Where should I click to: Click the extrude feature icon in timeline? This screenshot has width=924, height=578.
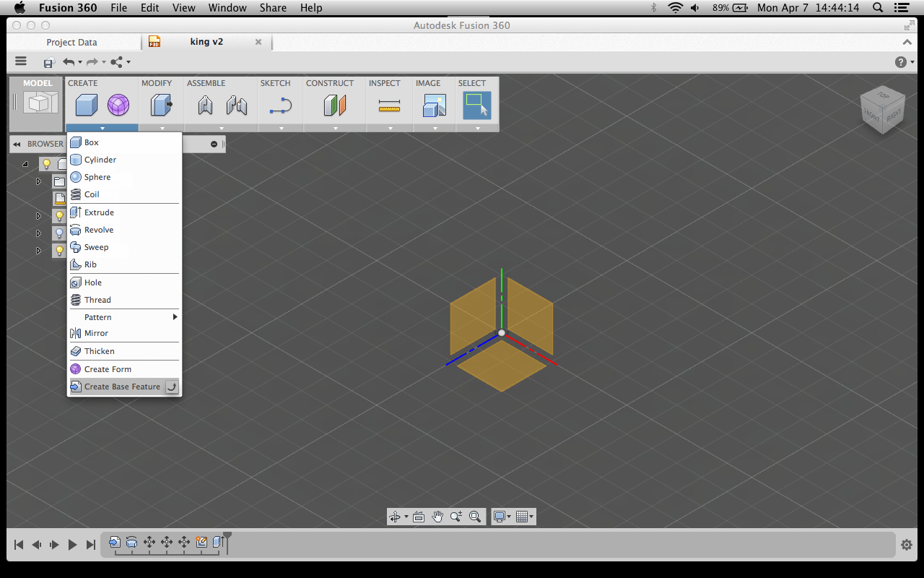(218, 542)
